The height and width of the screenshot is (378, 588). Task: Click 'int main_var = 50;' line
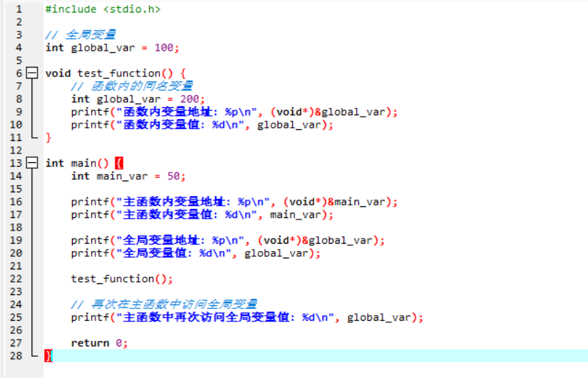(x=128, y=176)
